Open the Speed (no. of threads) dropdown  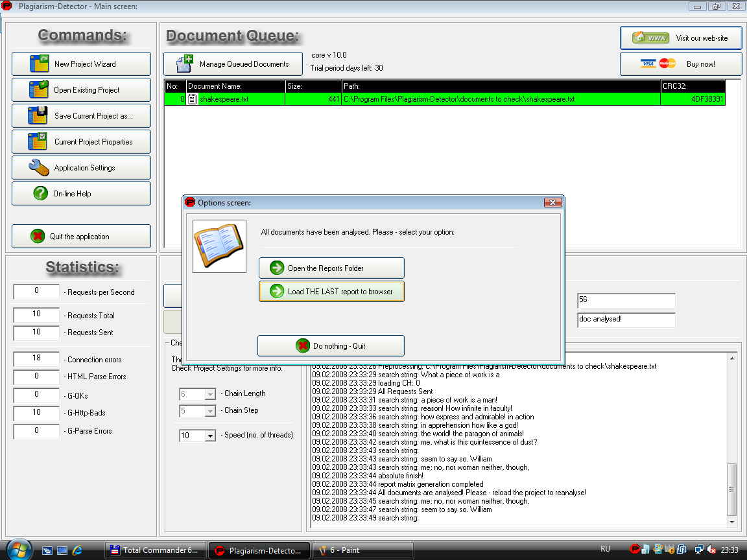210,436
